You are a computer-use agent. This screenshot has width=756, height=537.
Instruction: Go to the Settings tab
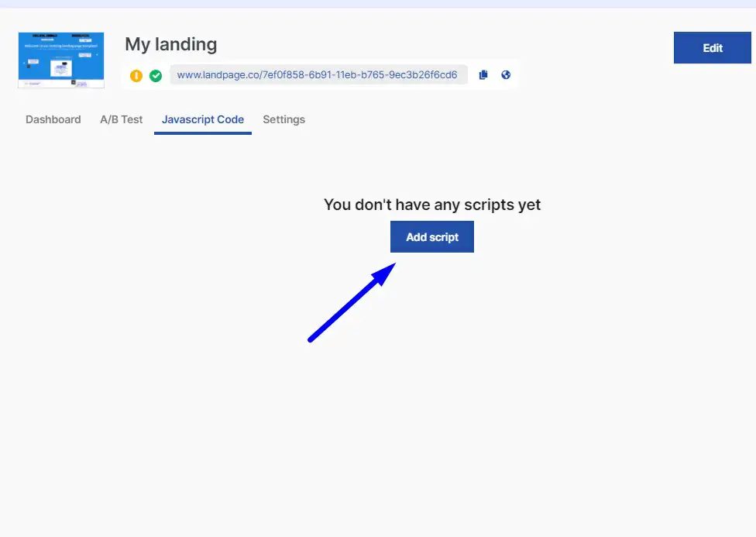pos(284,119)
